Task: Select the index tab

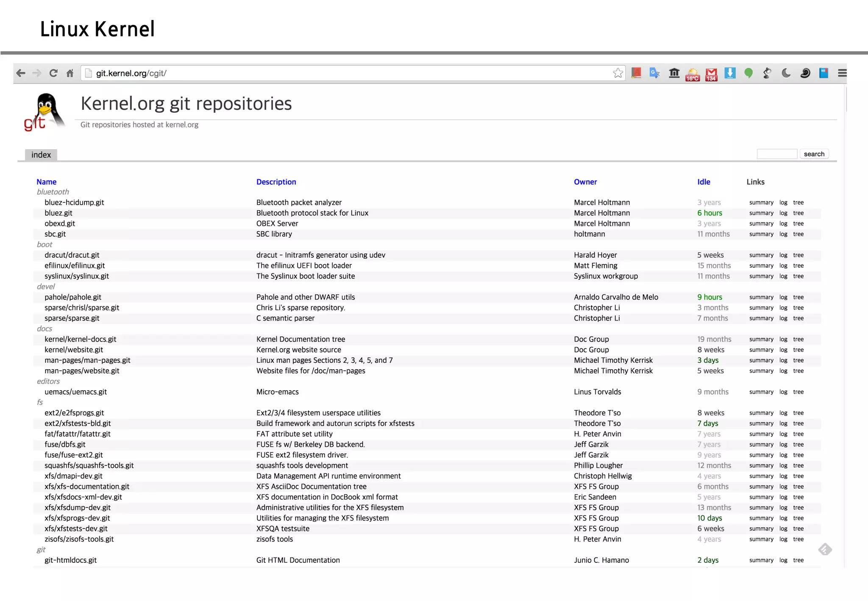Action: (x=41, y=155)
